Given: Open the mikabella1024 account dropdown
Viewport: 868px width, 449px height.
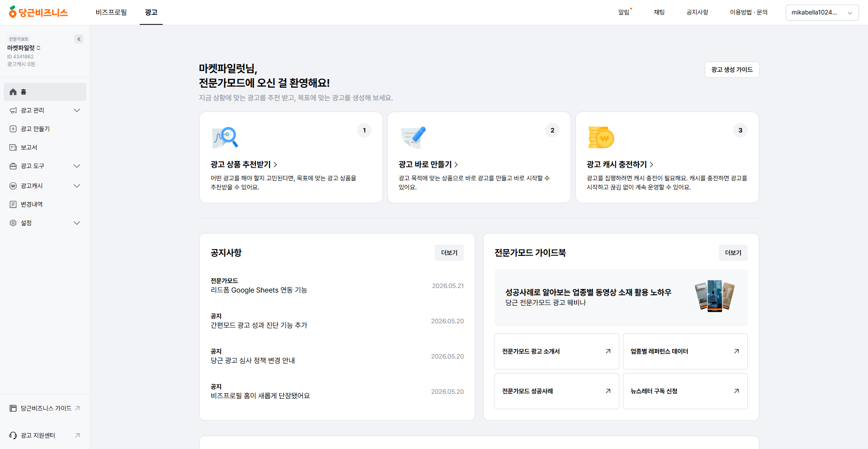Looking at the screenshot, I should click(822, 13).
